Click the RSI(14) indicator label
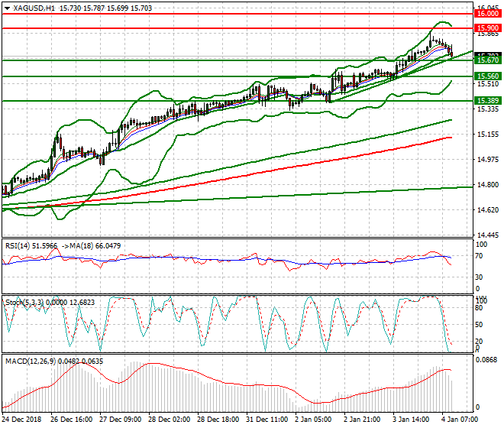 pos(18,246)
